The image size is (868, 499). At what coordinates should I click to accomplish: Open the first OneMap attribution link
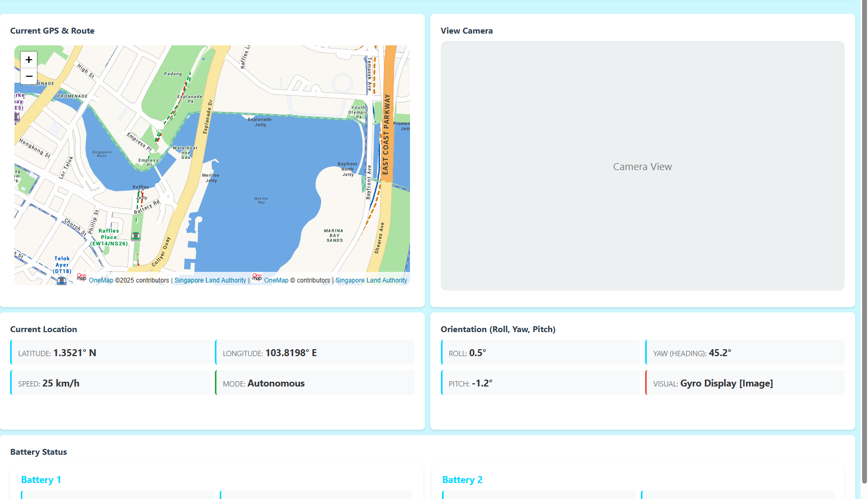click(x=101, y=280)
